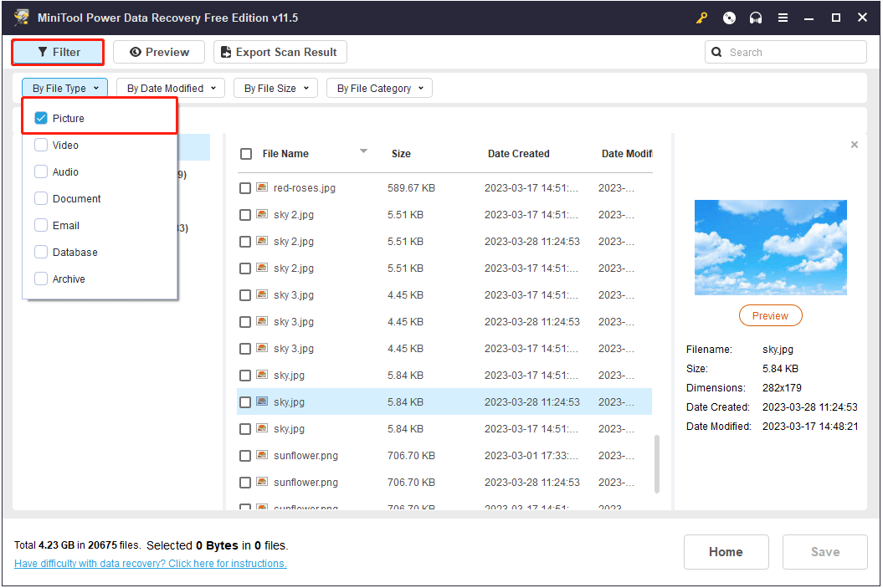Click the Date Created column header
The height and width of the screenshot is (588, 883).
click(x=519, y=154)
